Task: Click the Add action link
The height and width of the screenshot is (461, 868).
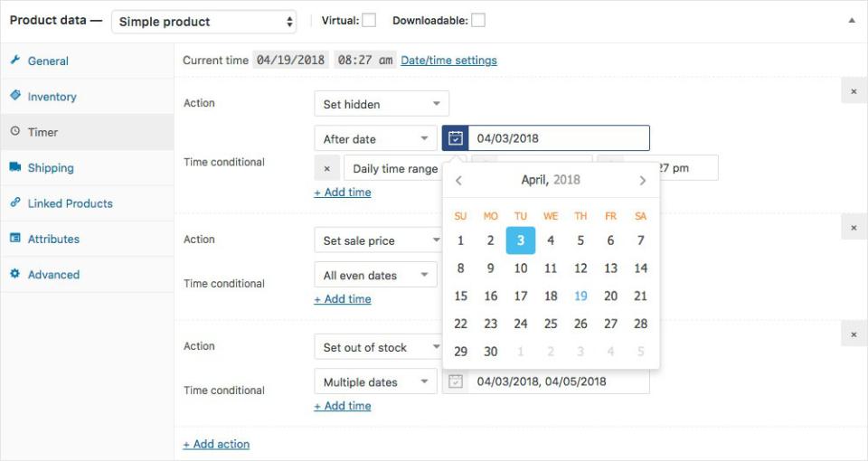Action: 216,444
